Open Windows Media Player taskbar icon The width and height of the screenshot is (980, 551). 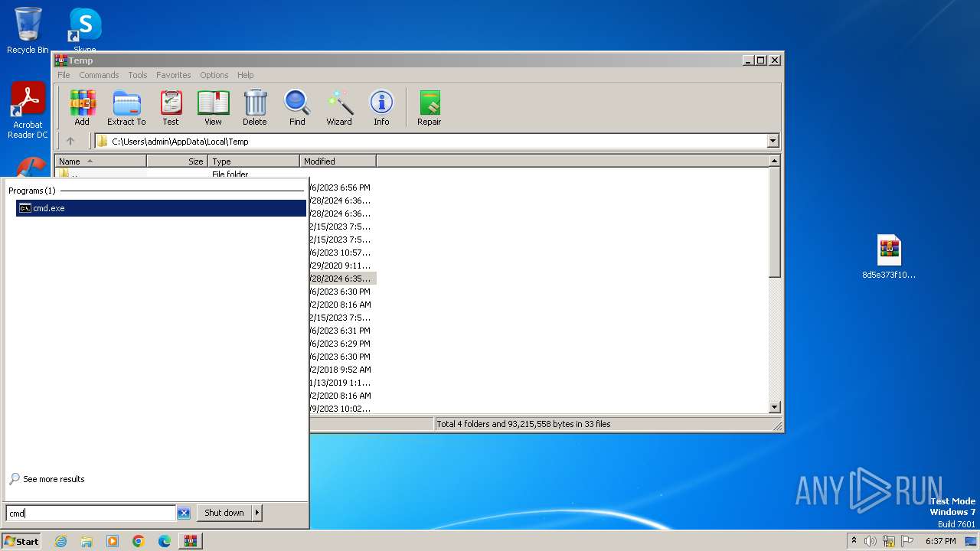click(113, 541)
